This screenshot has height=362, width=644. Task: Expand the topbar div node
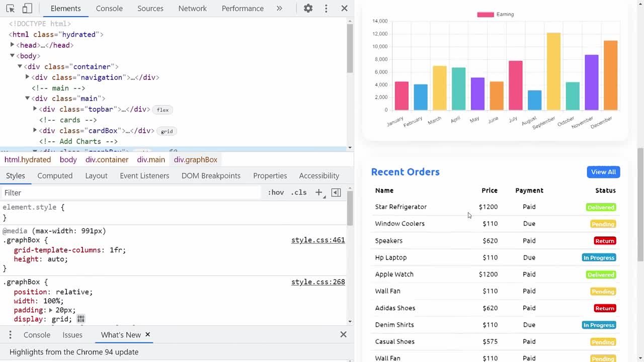[35, 109]
